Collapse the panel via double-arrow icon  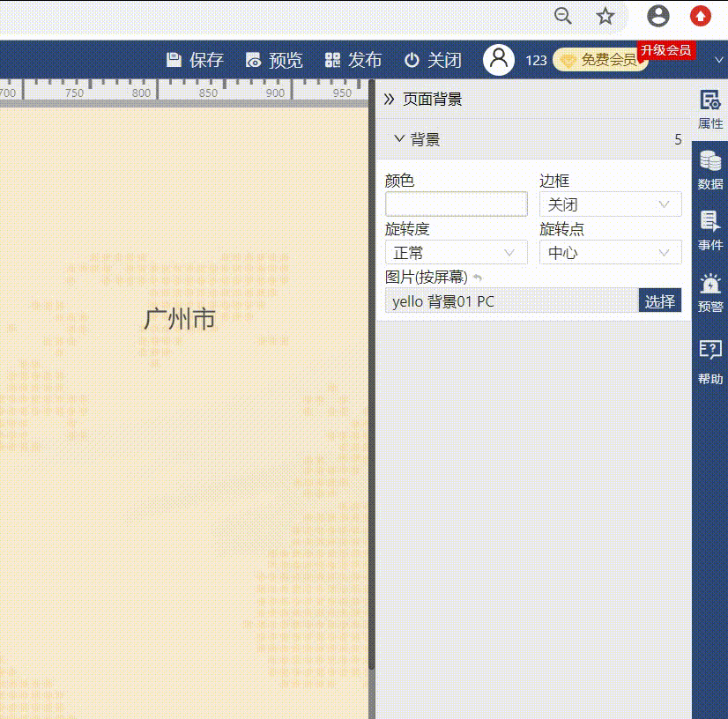click(x=389, y=99)
